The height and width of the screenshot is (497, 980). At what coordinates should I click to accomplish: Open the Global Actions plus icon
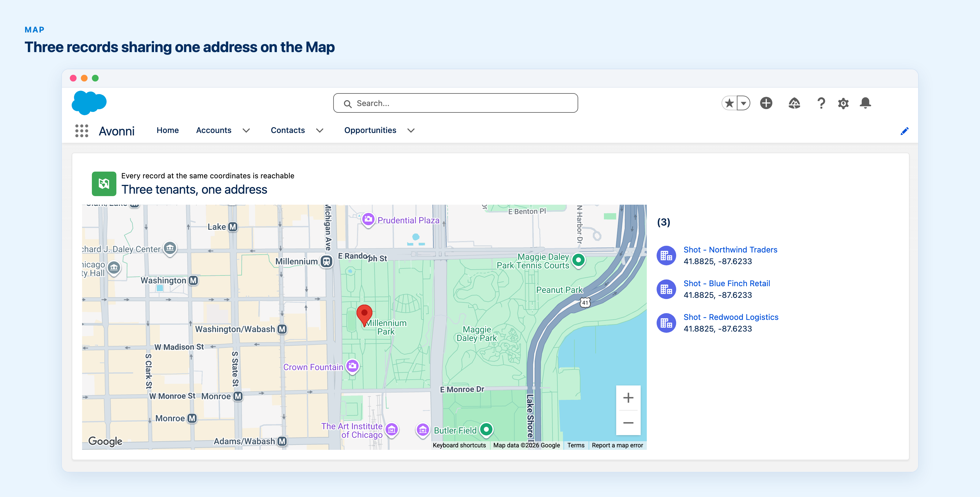coord(766,103)
